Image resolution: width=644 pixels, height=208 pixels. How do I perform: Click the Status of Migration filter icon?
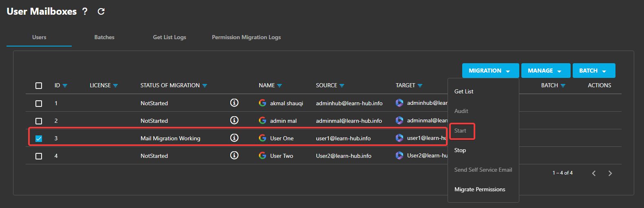point(205,86)
